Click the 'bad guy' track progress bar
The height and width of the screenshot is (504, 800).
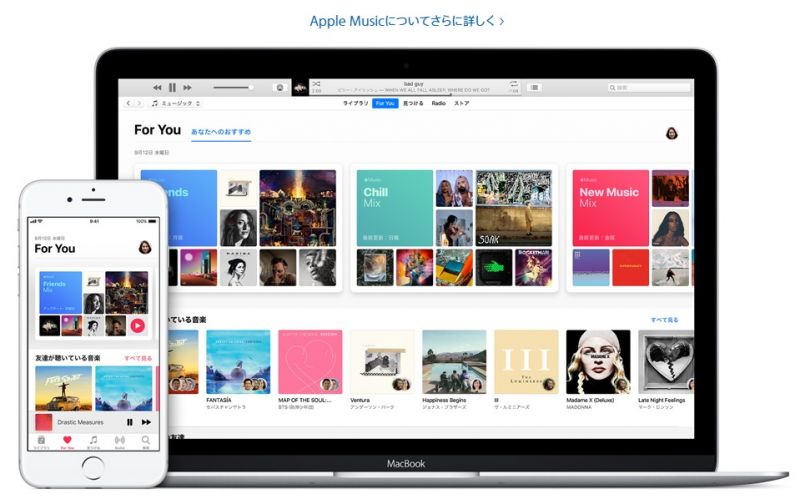414,94
